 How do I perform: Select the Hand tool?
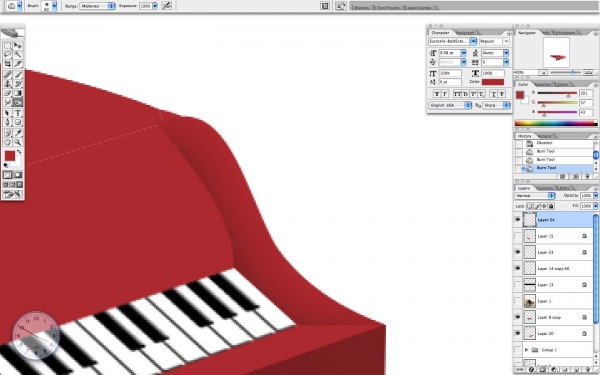pyautogui.click(x=7, y=142)
